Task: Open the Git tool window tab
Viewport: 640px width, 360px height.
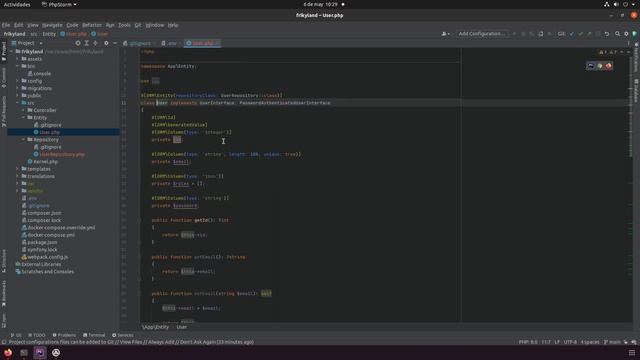Action: coord(16,335)
